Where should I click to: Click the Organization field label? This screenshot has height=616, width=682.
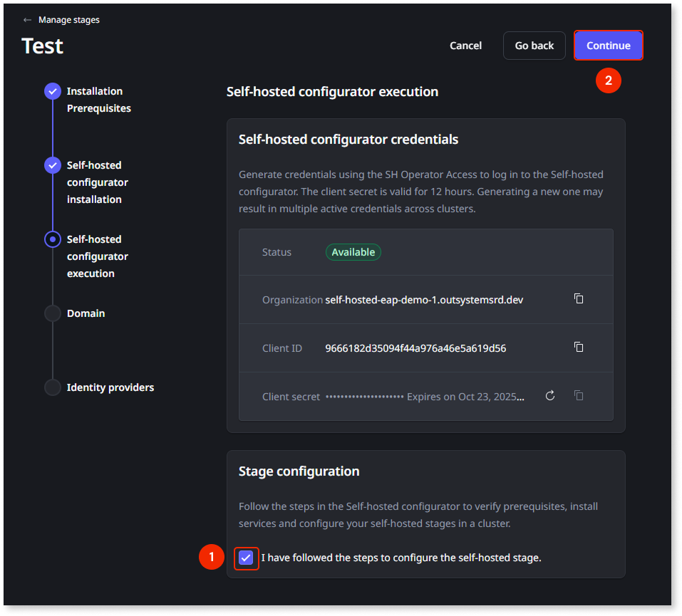(292, 300)
